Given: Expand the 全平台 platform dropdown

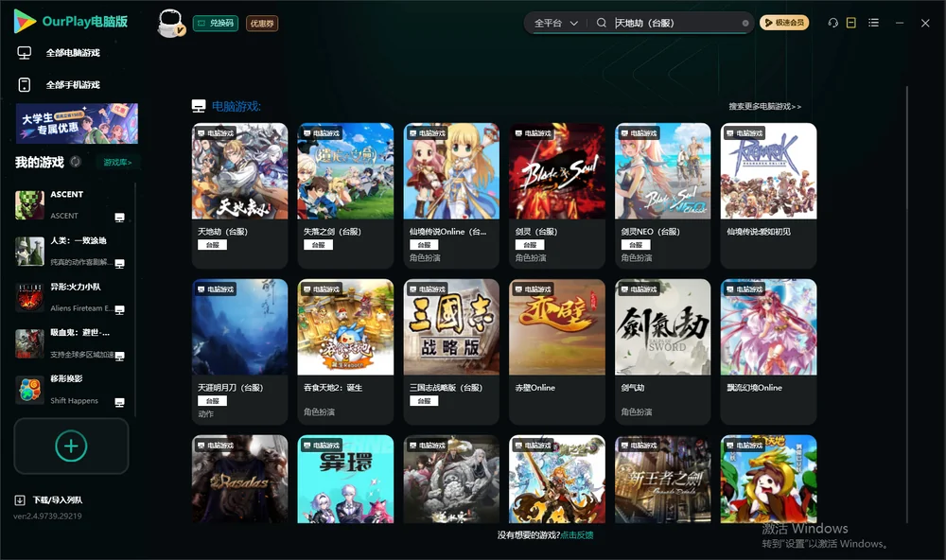Looking at the screenshot, I should point(555,23).
